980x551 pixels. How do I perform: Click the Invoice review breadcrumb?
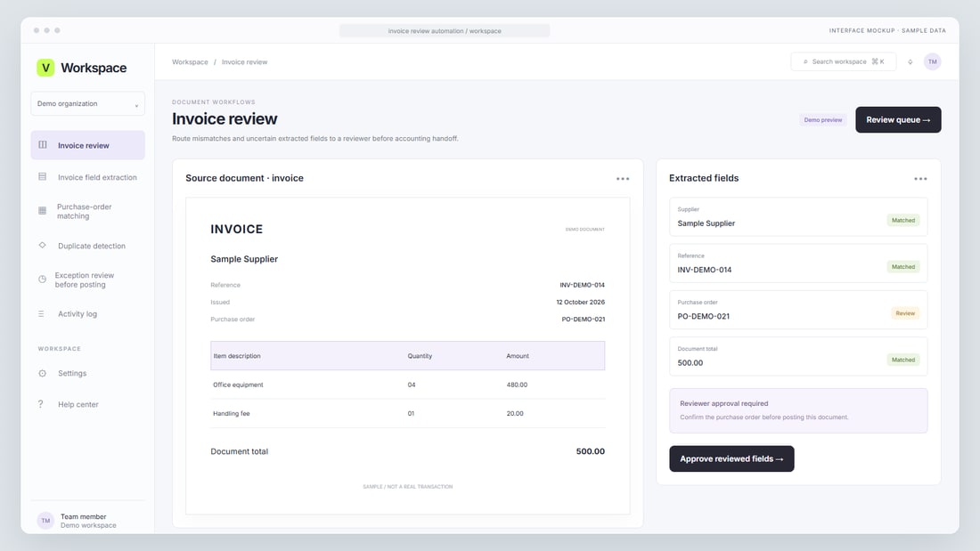click(x=244, y=61)
